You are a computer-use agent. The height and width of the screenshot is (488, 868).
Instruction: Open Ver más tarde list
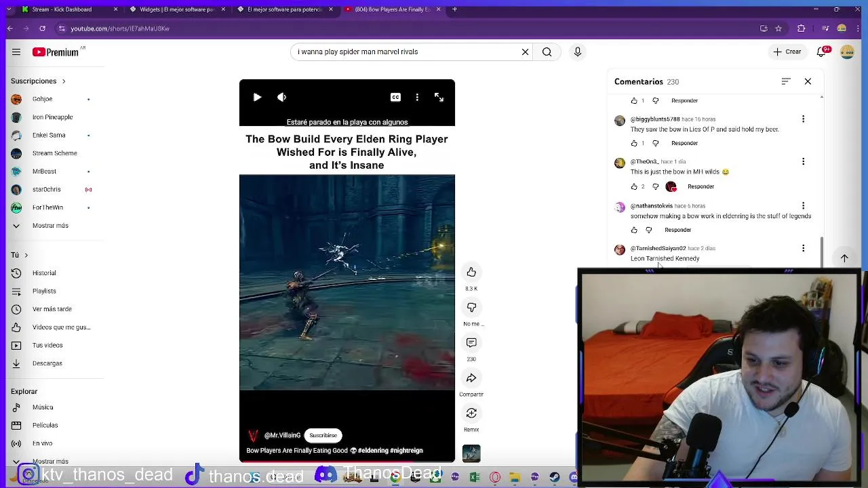[51, 309]
